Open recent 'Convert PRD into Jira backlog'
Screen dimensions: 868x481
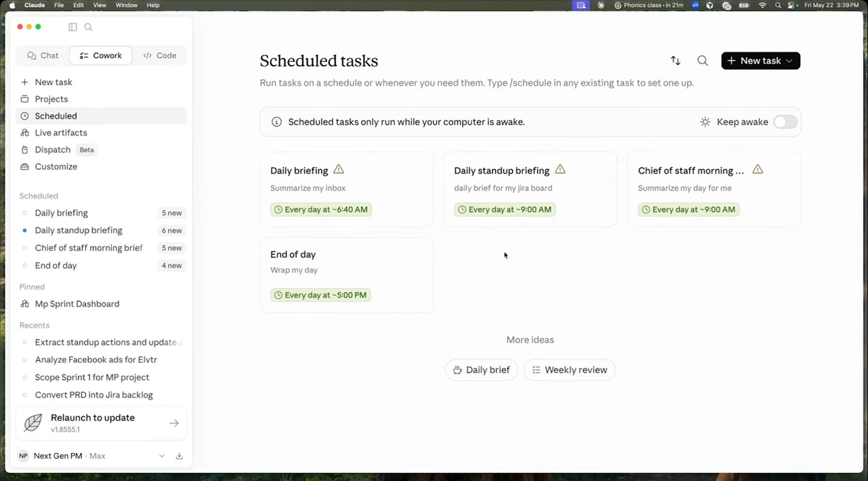(x=101, y=395)
